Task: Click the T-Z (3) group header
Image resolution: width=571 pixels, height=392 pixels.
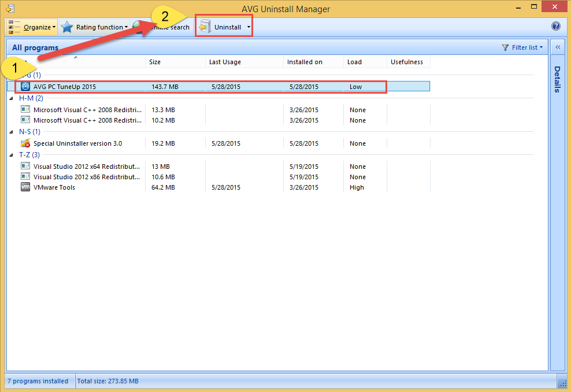Action: tap(29, 155)
